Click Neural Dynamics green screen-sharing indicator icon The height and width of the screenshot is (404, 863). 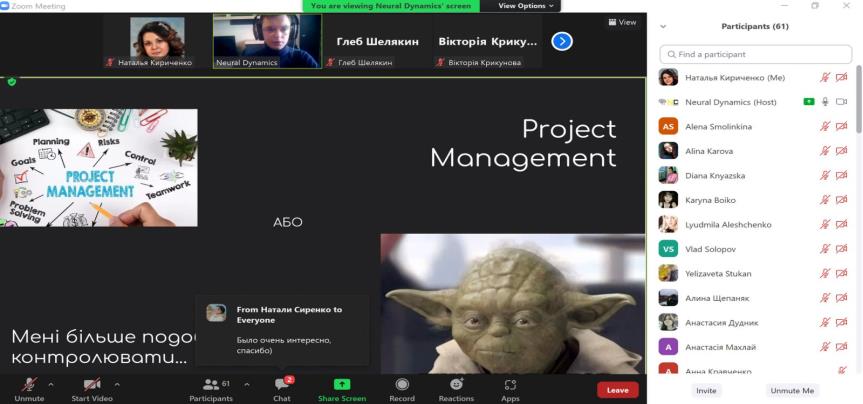click(x=808, y=102)
